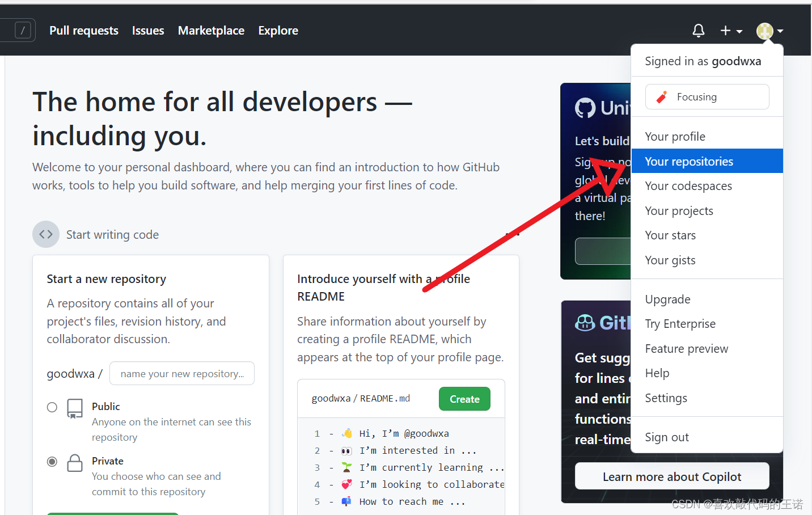This screenshot has height=515, width=812.
Task: Click the heart emoji on README line 4
Action: point(346,484)
